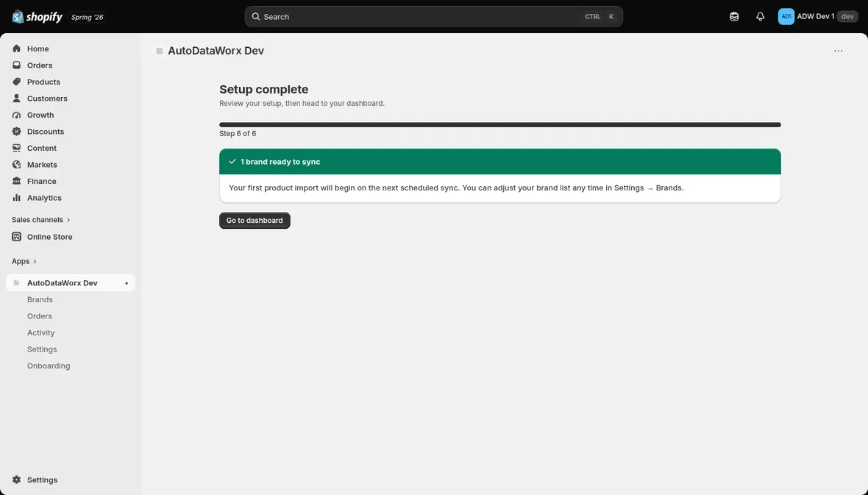This screenshot has width=868, height=495.
Task: Click the Home icon in sidebar
Action: pos(17,49)
